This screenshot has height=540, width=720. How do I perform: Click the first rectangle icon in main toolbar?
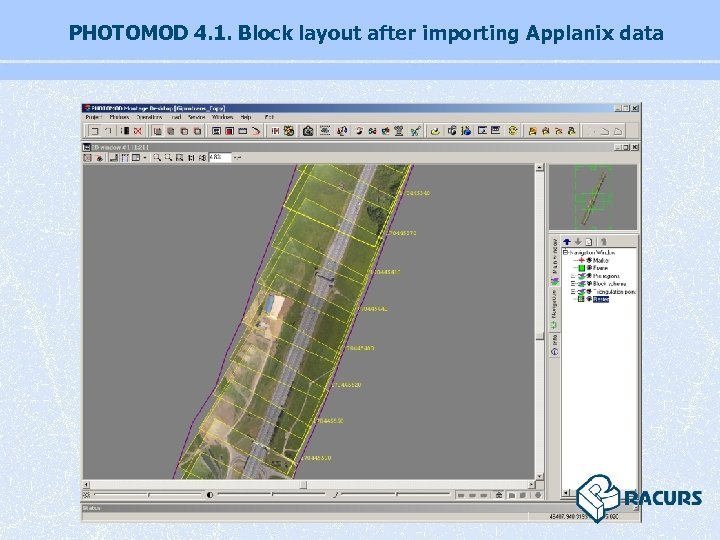[94, 131]
